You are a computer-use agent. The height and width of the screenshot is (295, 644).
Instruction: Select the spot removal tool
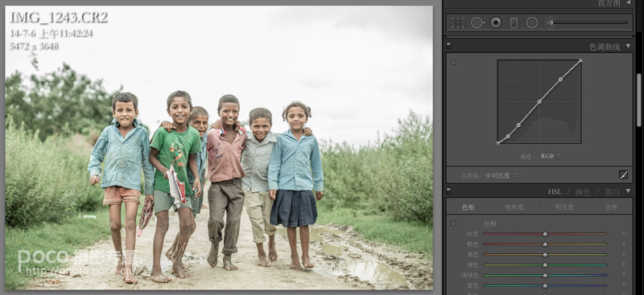point(477,23)
